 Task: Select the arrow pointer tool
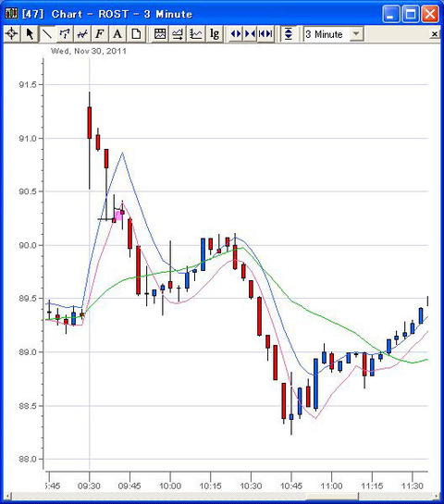coord(30,33)
